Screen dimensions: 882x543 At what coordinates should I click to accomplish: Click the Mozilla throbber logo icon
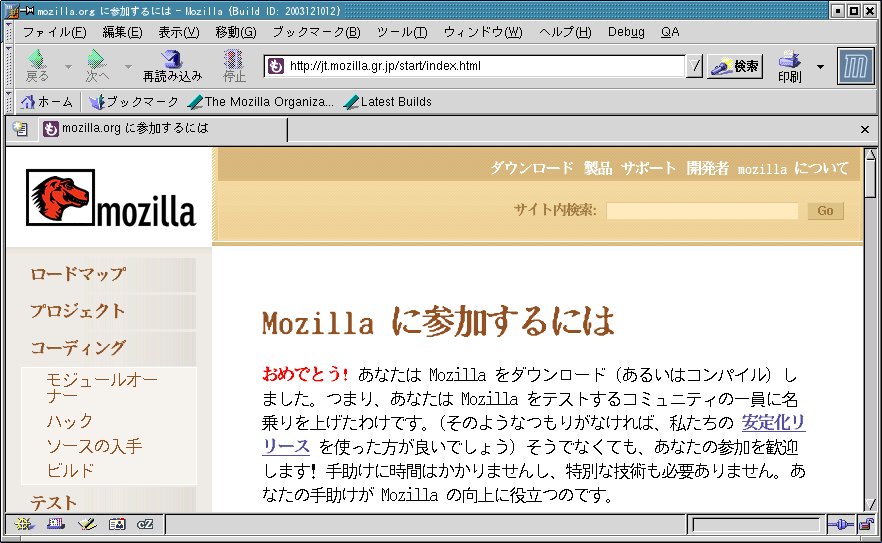pyautogui.click(x=855, y=66)
